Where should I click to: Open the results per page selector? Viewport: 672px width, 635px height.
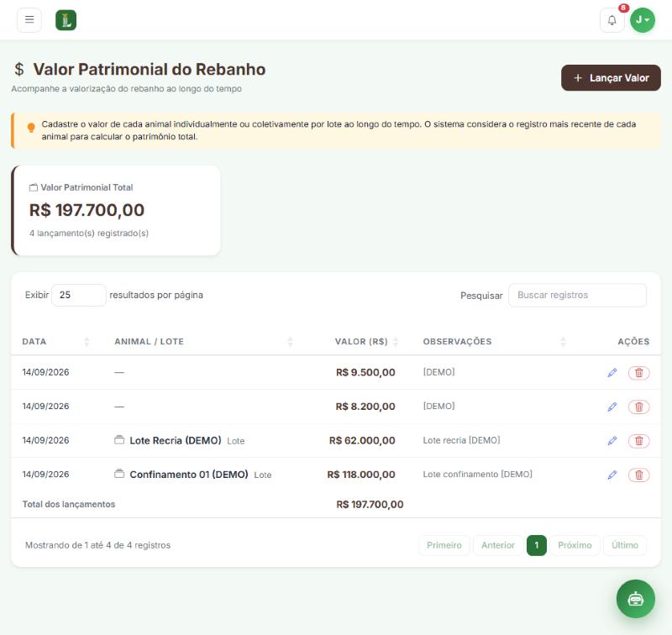pyautogui.click(x=79, y=295)
